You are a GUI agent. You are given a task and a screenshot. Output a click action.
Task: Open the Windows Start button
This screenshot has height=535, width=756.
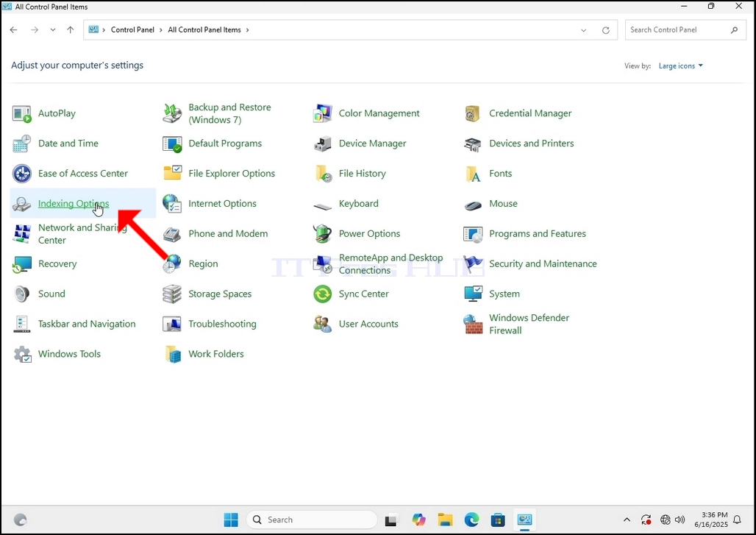[x=231, y=520]
